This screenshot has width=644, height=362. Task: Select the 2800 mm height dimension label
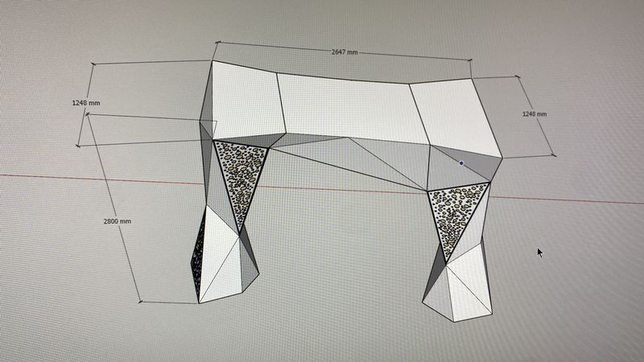(118, 221)
